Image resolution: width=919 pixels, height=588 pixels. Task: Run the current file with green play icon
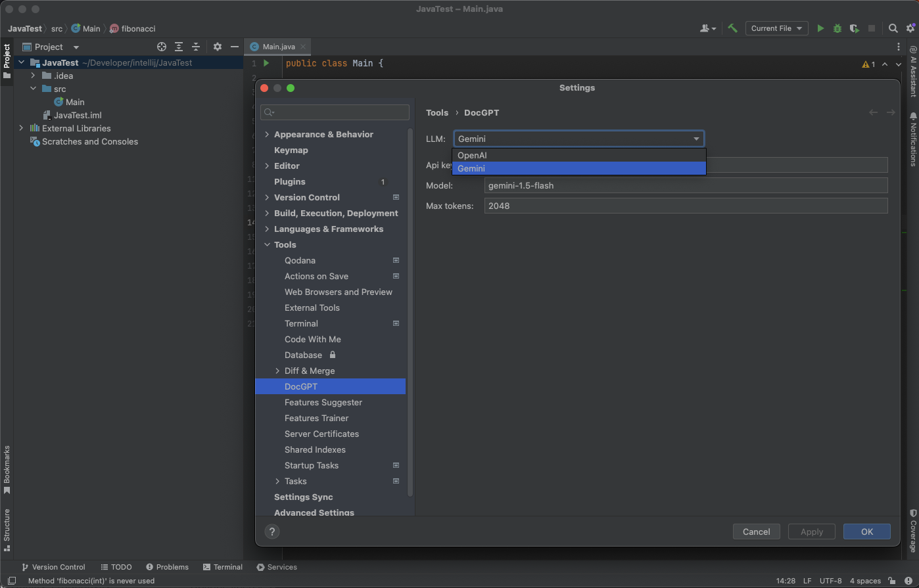click(x=820, y=28)
